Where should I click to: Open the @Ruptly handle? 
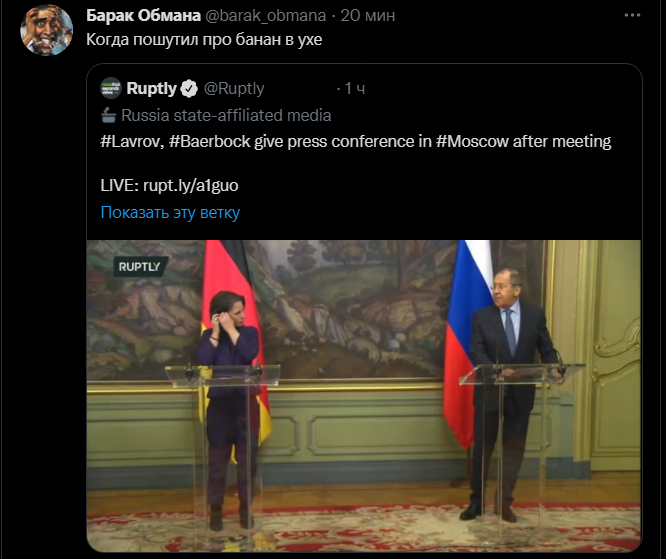(x=234, y=88)
